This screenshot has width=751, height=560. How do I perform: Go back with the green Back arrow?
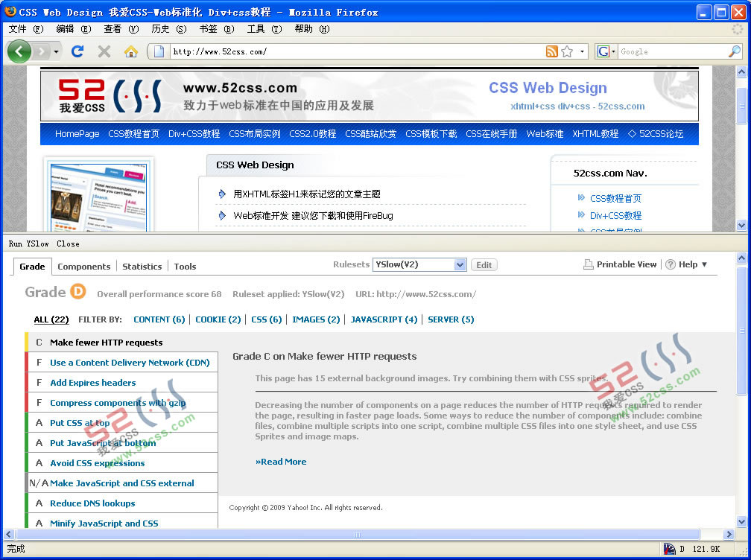19,51
